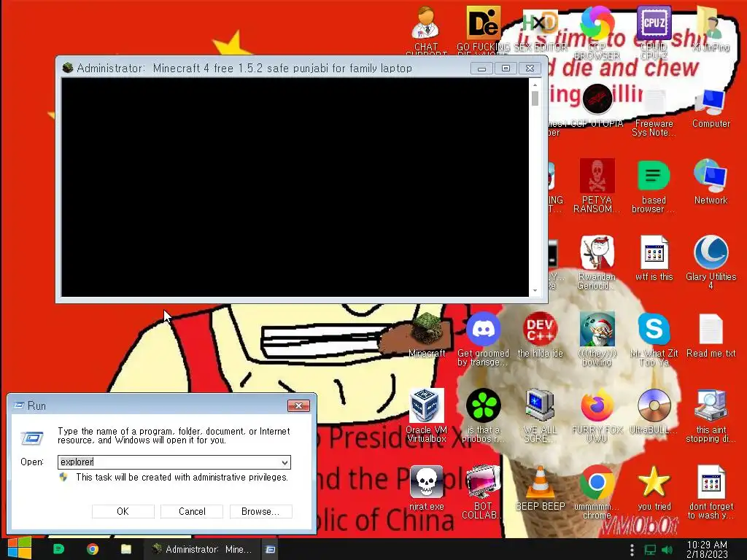Confirm Run dialog with OK

pyautogui.click(x=123, y=511)
